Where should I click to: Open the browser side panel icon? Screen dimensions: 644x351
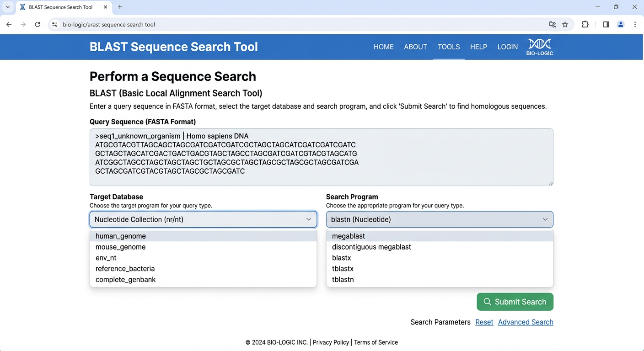(x=606, y=25)
